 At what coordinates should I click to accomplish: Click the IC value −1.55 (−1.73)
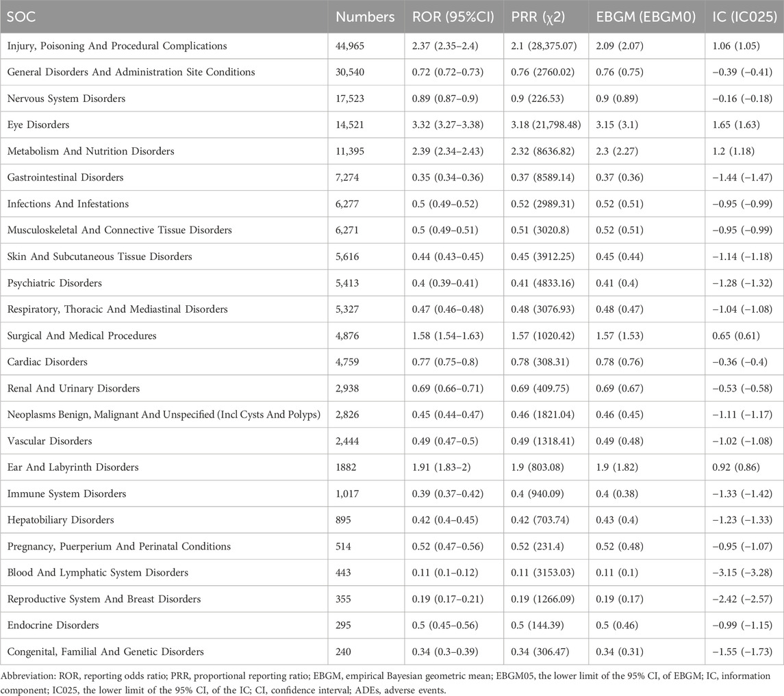[x=742, y=652]
